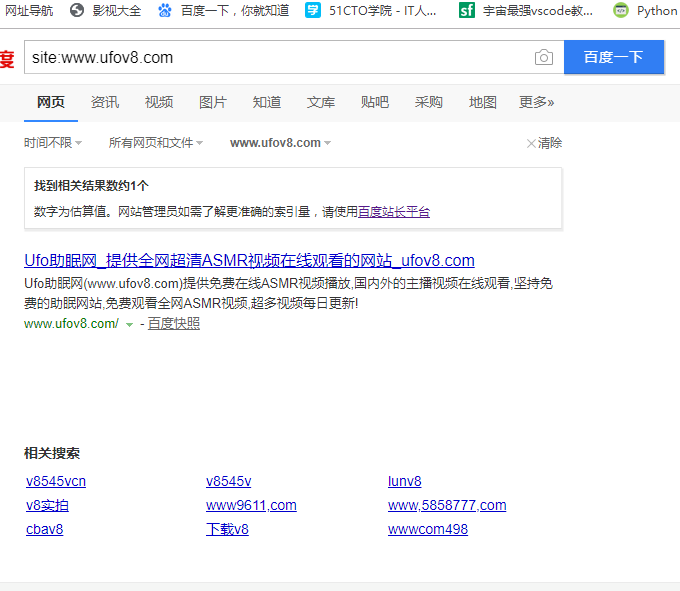Click the Baidu paw bookmark icon
Screen dimensions: 680x591
pos(164,10)
